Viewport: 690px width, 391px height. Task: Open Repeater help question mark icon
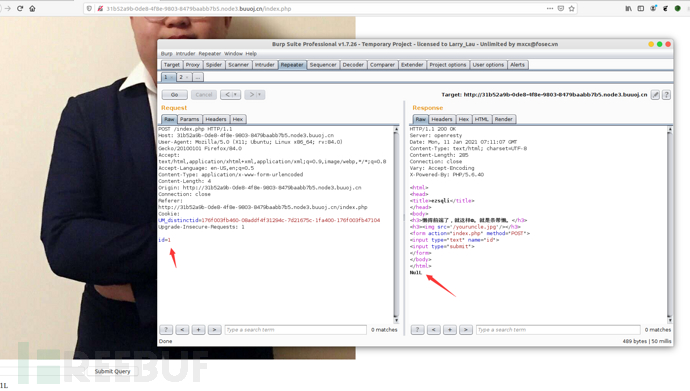666,95
